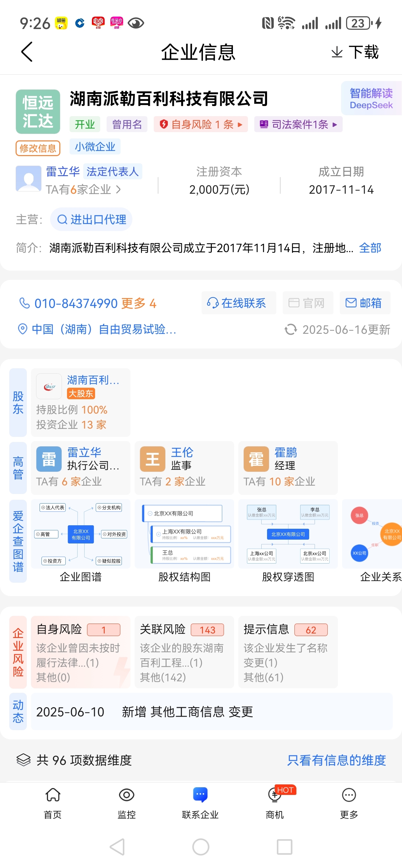402x868 pixels.
Task: Tap the 联系企业 chat tab
Action: [x=200, y=803]
